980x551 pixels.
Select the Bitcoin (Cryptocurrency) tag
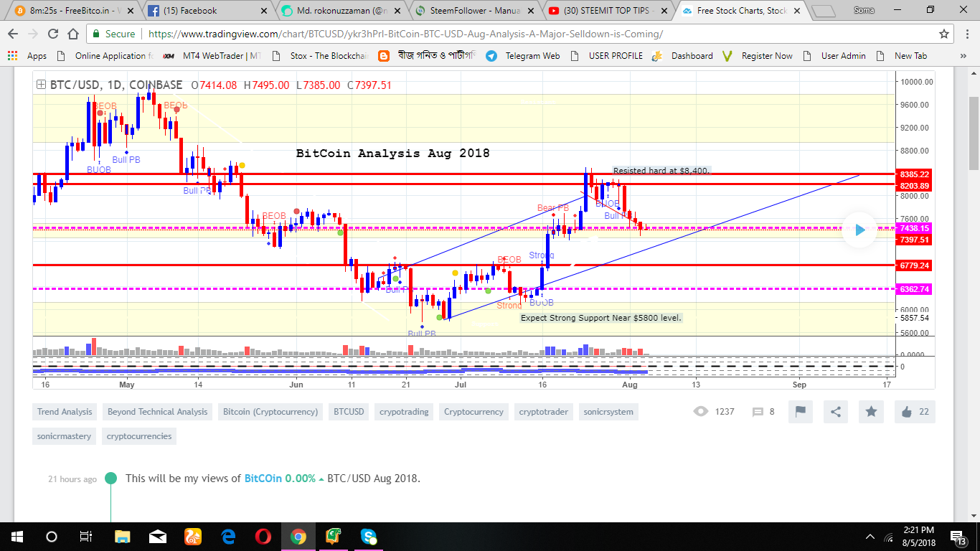(270, 412)
